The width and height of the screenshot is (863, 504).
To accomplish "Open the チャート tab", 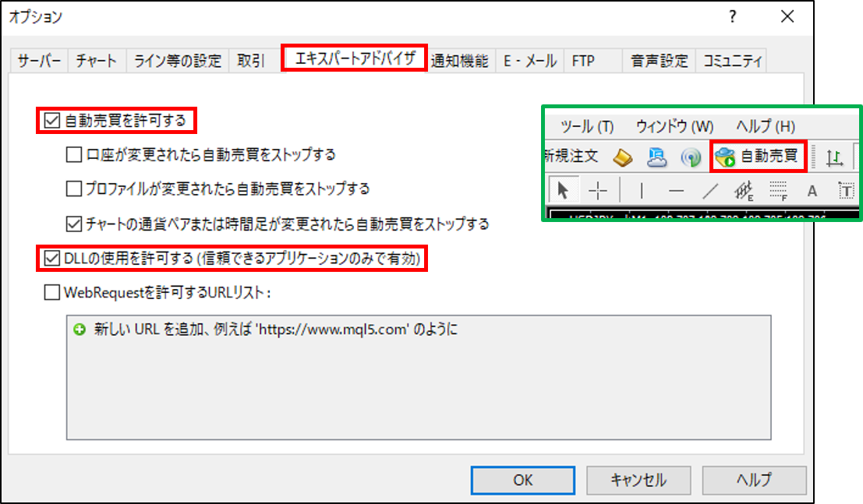I will click(97, 61).
